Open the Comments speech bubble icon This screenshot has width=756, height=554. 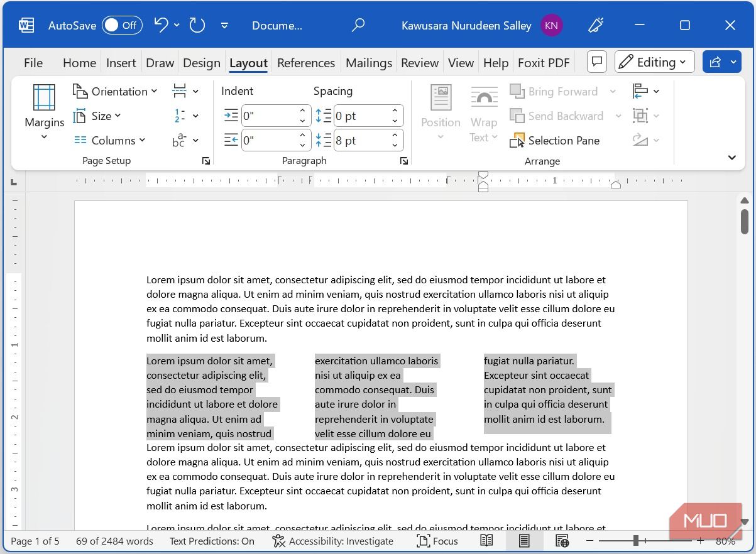(597, 62)
